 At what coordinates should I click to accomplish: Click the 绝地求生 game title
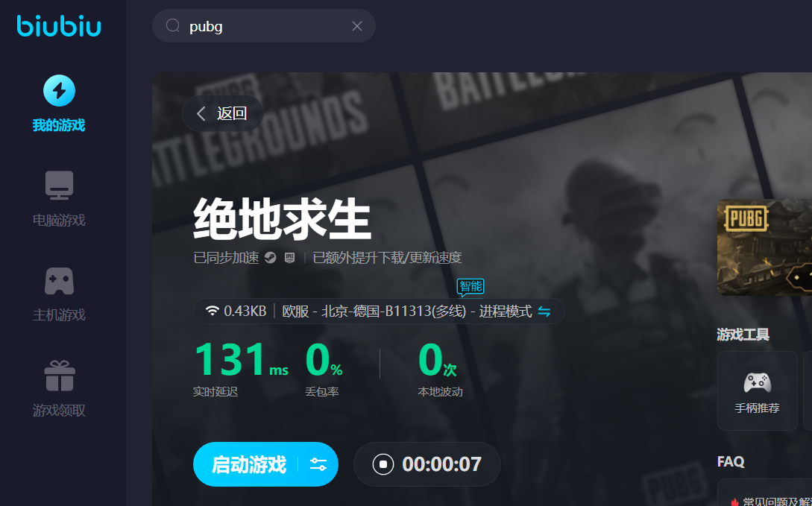[283, 219]
